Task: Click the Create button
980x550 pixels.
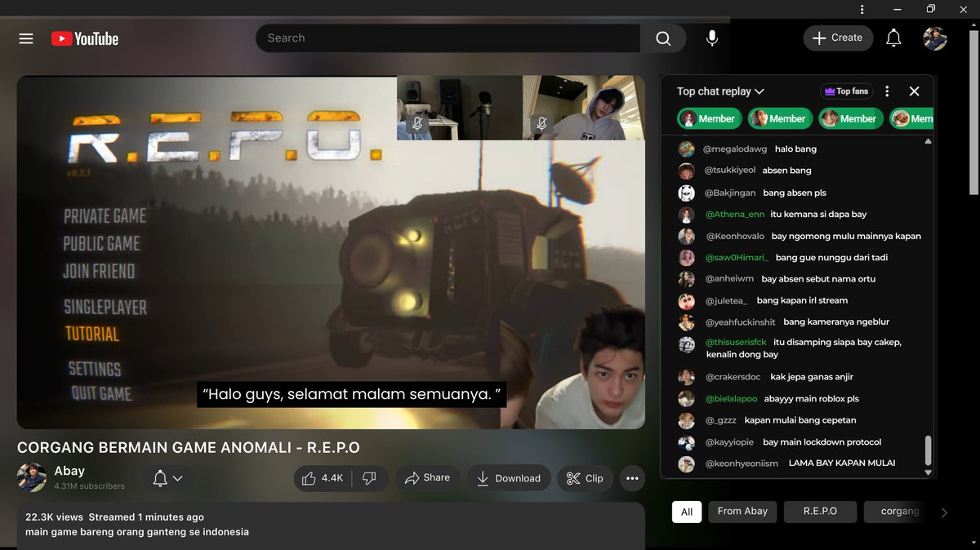Action: pos(838,38)
